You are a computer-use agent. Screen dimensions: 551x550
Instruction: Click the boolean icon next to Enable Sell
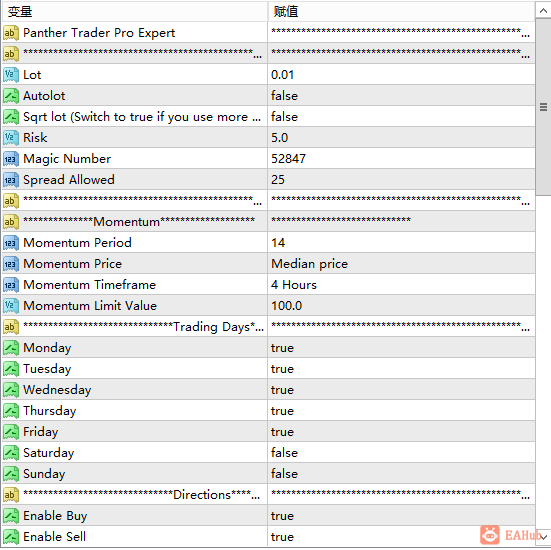11,537
